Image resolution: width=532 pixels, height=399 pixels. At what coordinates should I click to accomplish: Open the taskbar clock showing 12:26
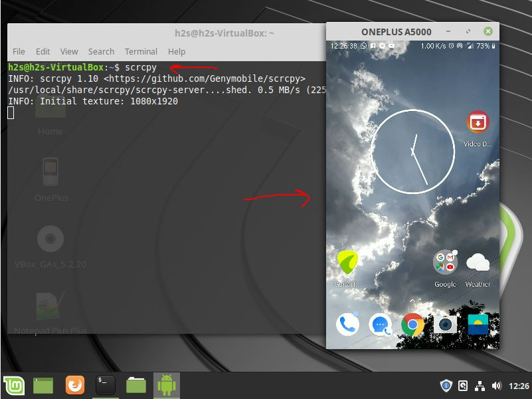519,386
